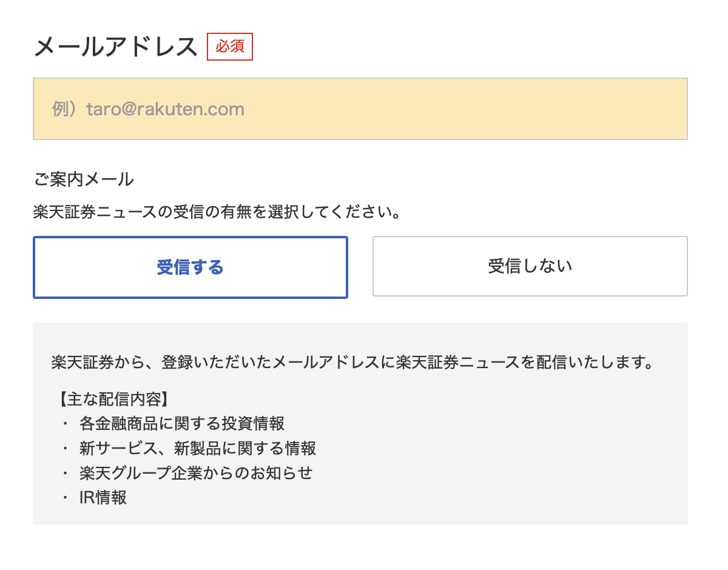Click the gray delivery information box

tap(360, 424)
